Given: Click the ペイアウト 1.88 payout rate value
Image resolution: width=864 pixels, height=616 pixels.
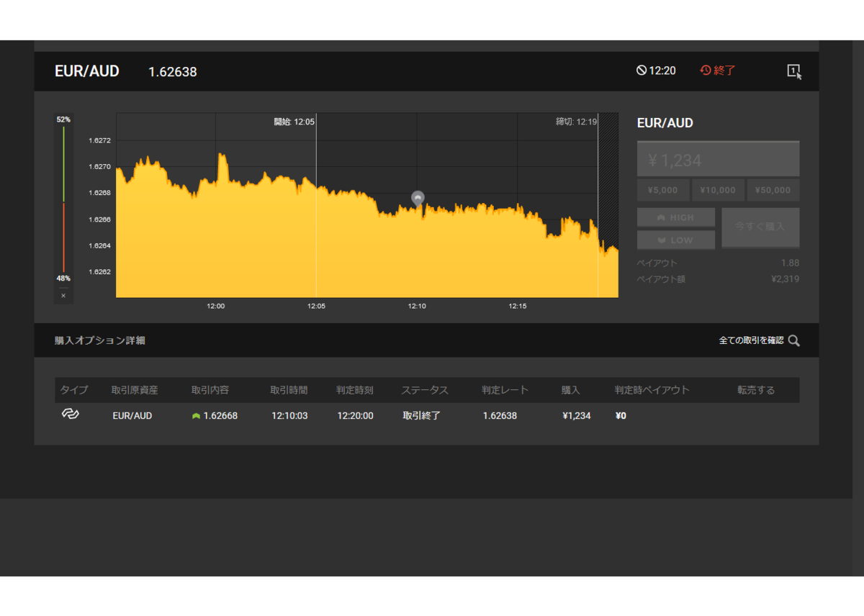Looking at the screenshot, I should pos(790,263).
